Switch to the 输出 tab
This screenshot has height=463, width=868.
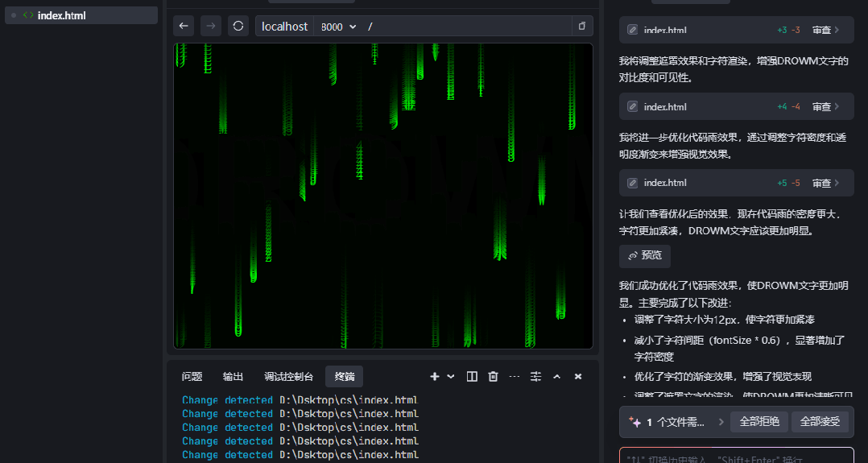click(233, 377)
